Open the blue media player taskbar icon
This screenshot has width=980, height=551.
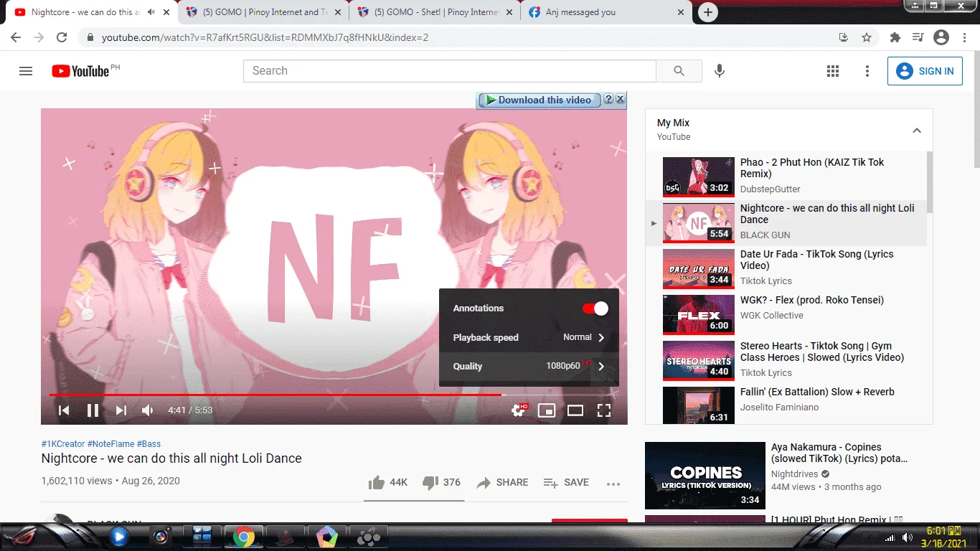coord(119,536)
